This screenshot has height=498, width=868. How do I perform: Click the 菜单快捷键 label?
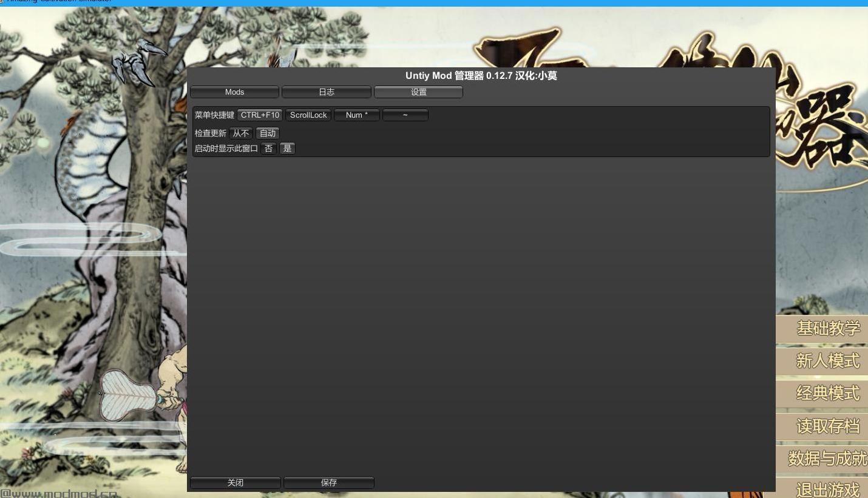[x=214, y=115]
